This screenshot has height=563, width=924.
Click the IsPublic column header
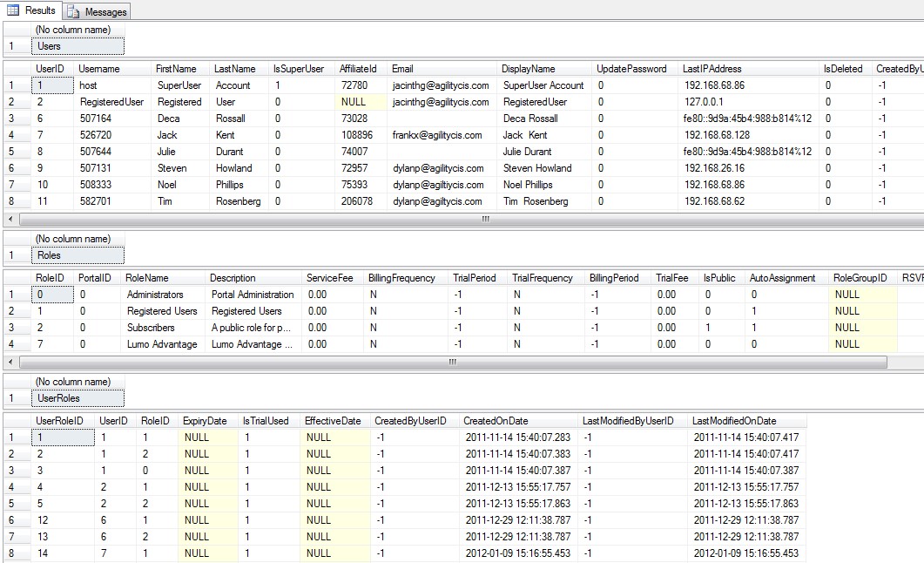(x=721, y=278)
